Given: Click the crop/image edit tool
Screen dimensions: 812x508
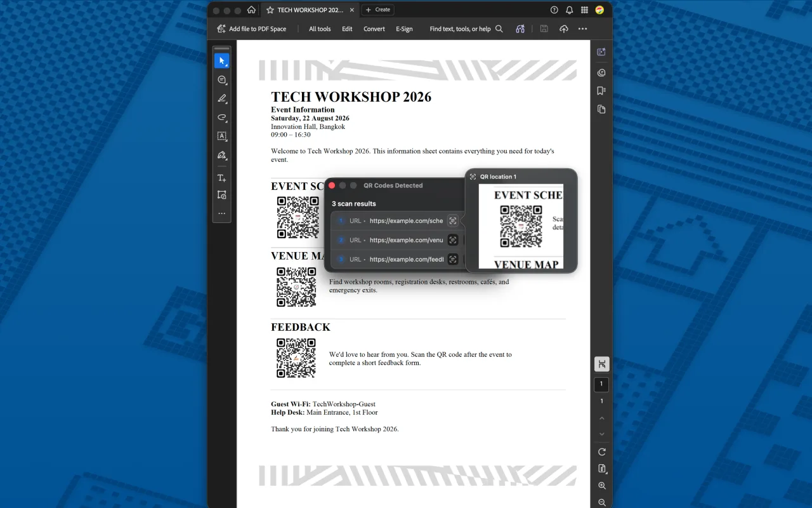Looking at the screenshot, I should pyautogui.click(x=221, y=195).
